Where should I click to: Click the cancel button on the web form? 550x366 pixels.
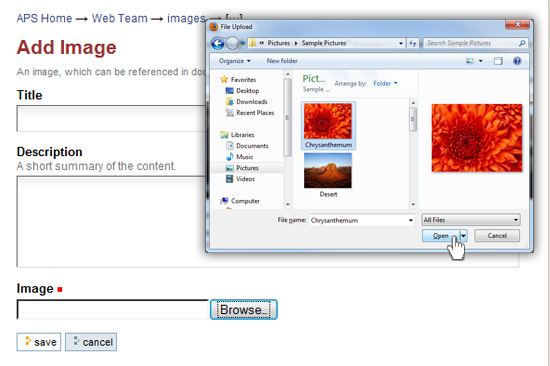91,342
